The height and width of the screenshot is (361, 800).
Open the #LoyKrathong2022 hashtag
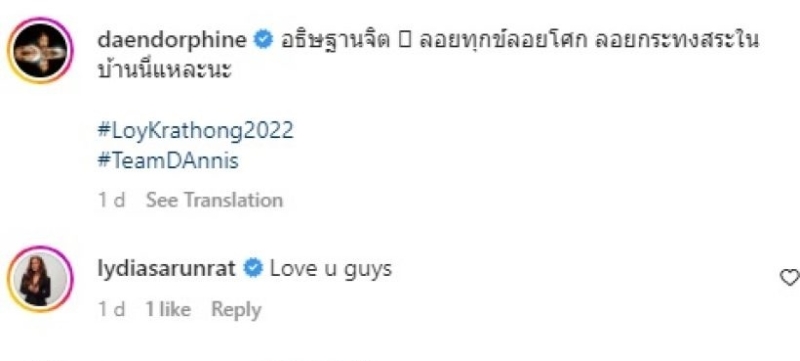(x=195, y=131)
